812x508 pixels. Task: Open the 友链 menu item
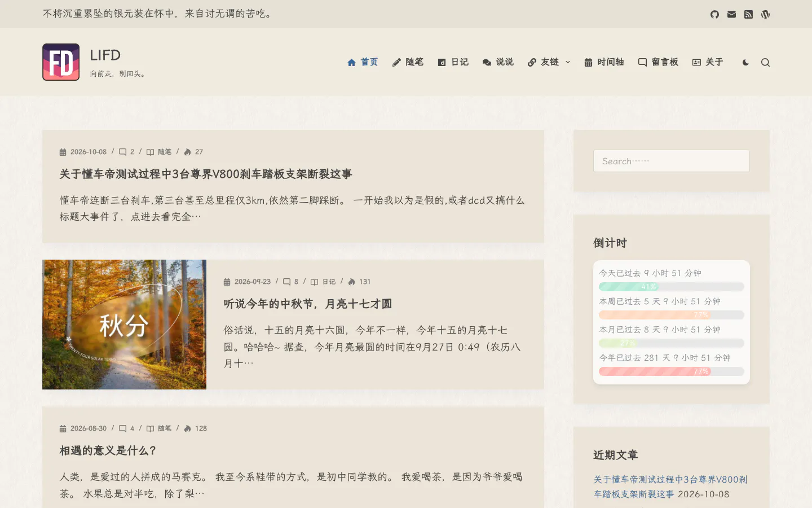[543, 62]
